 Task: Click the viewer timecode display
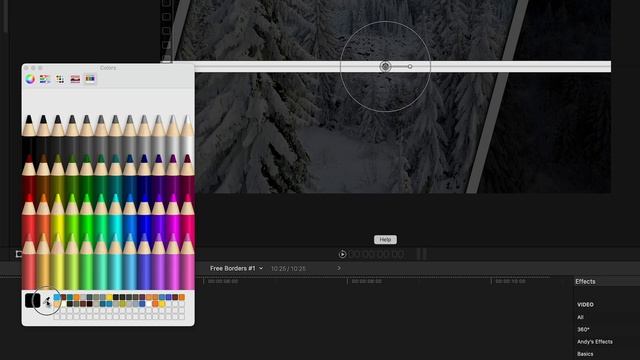377,254
